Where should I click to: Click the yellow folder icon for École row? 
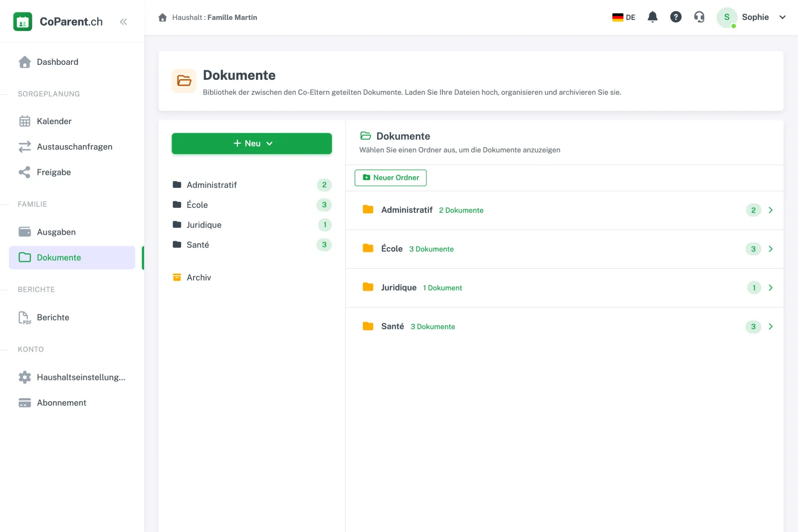tap(368, 248)
